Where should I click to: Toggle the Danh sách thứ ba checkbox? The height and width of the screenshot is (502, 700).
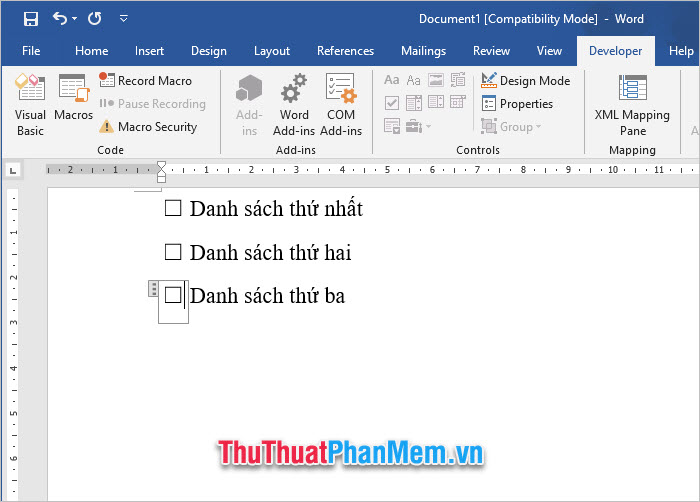click(x=173, y=295)
